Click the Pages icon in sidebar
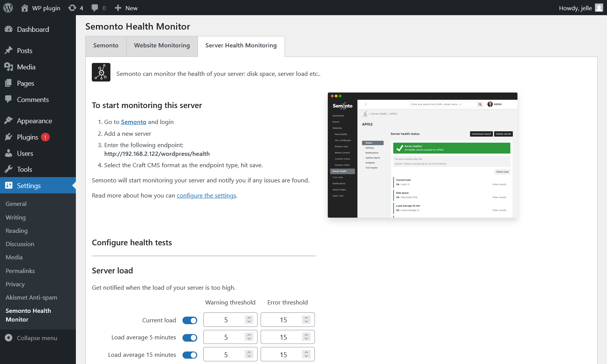Image resolution: width=607 pixels, height=364 pixels. pos(8,83)
